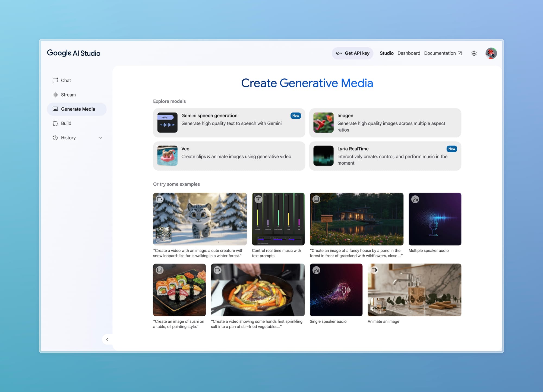Click the audio icon on Multiple speaker audio example

click(x=415, y=199)
